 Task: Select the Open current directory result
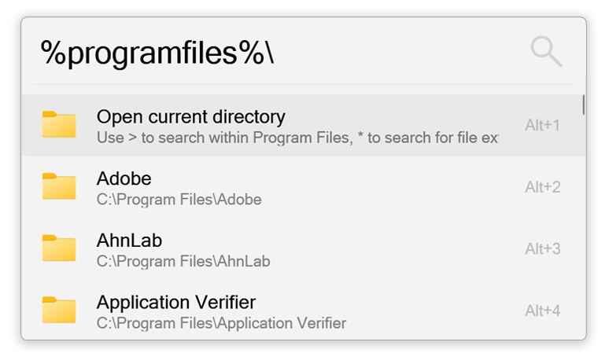[x=190, y=117]
